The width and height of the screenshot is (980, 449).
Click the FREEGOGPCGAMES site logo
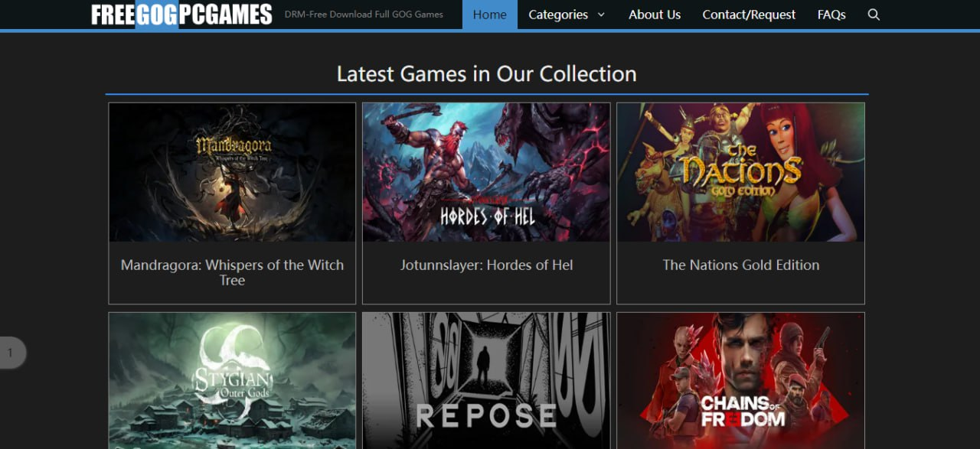[181, 15]
